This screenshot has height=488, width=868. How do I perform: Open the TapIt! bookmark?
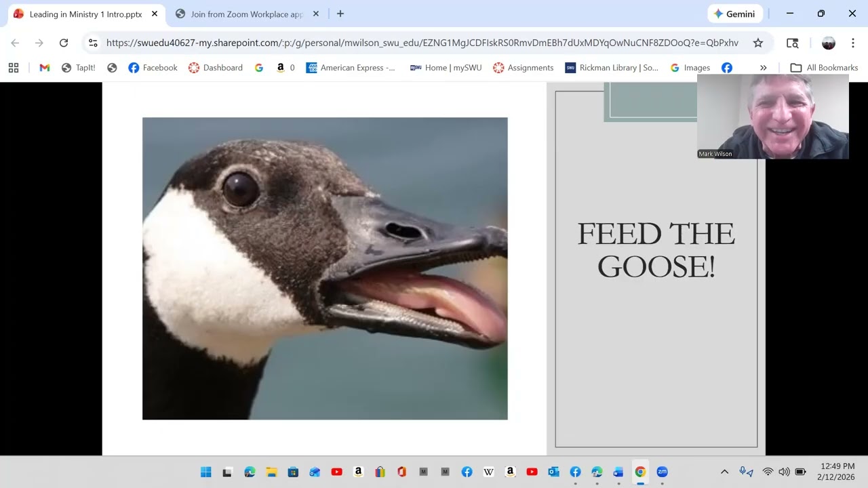(79, 68)
